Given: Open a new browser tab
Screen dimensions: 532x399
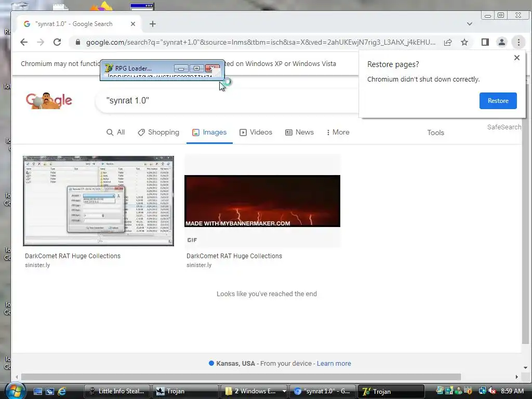Looking at the screenshot, I should click(153, 24).
